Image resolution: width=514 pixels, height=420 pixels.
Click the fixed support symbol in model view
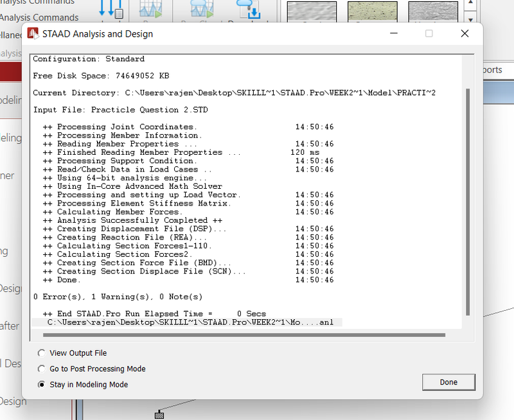[159, 414]
